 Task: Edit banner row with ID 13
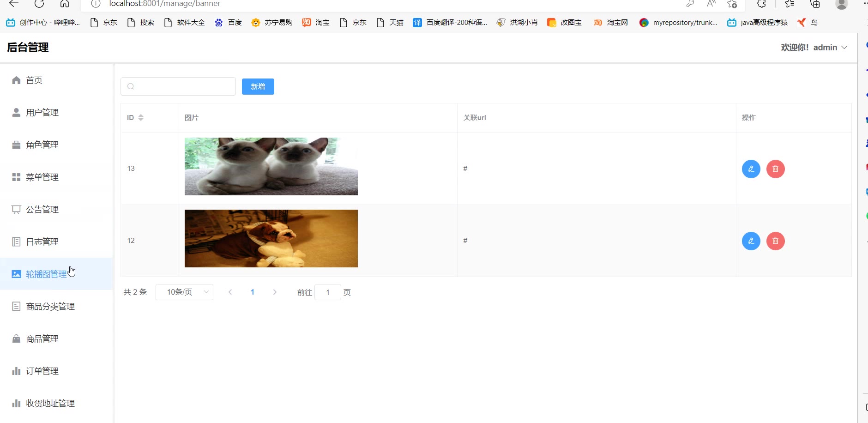(751, 169)
